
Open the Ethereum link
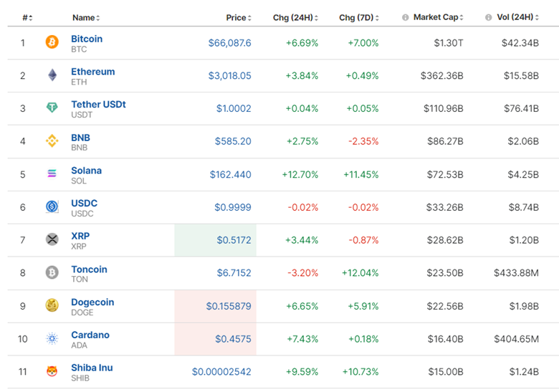(92, 71)
